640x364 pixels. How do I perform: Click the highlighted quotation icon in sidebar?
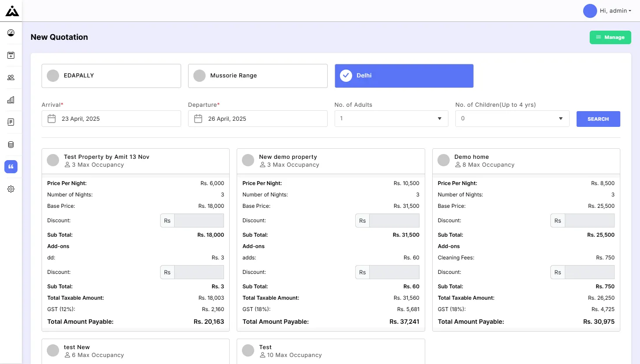[11, 167]
